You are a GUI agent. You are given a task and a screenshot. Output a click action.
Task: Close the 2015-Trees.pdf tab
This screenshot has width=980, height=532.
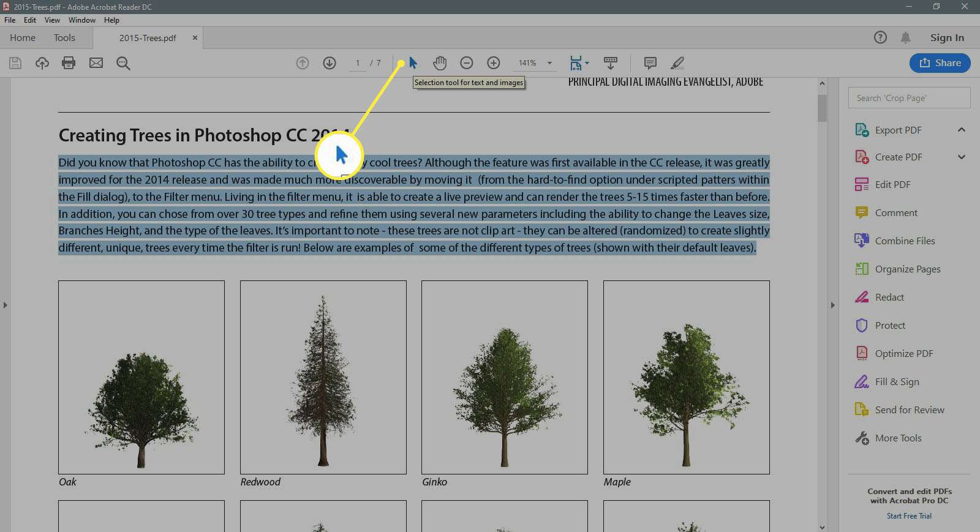195,37
